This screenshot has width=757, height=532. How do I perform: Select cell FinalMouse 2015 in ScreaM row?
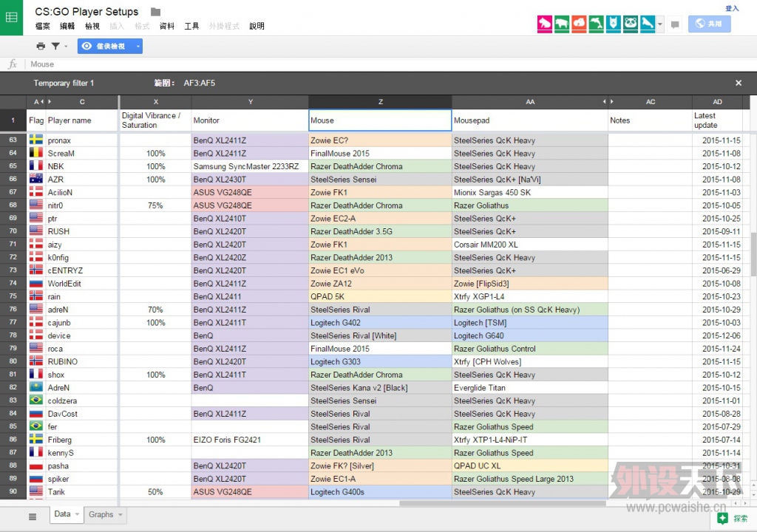381,153
